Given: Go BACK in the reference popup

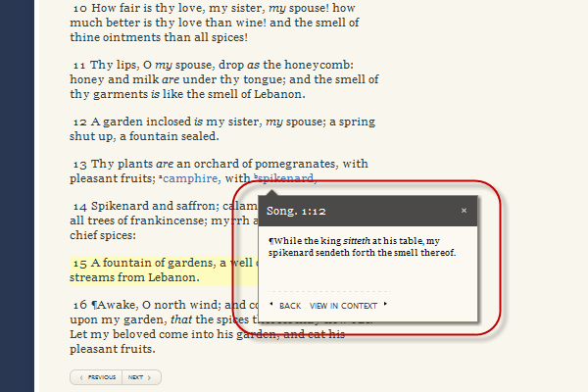Looking at the screenshot, I should [289, 305].
